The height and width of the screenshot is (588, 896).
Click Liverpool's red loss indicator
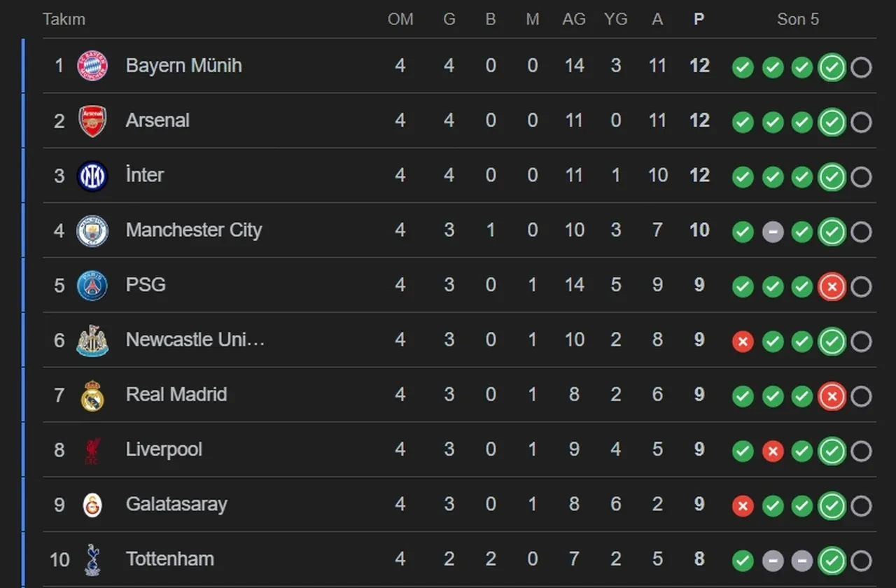tap(773, 451)
